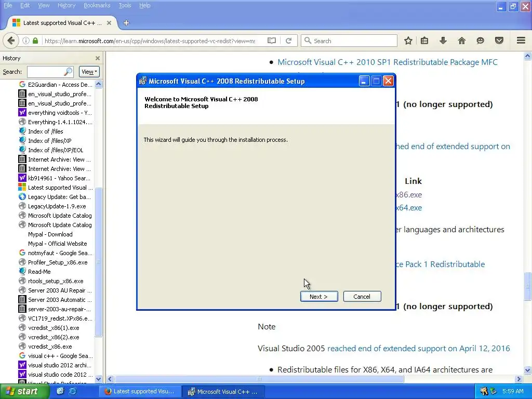Image resolution: width=532 pixels, height=399 pixels.
Task: Click the magnifier icon in History search
Action: [68, 72]
